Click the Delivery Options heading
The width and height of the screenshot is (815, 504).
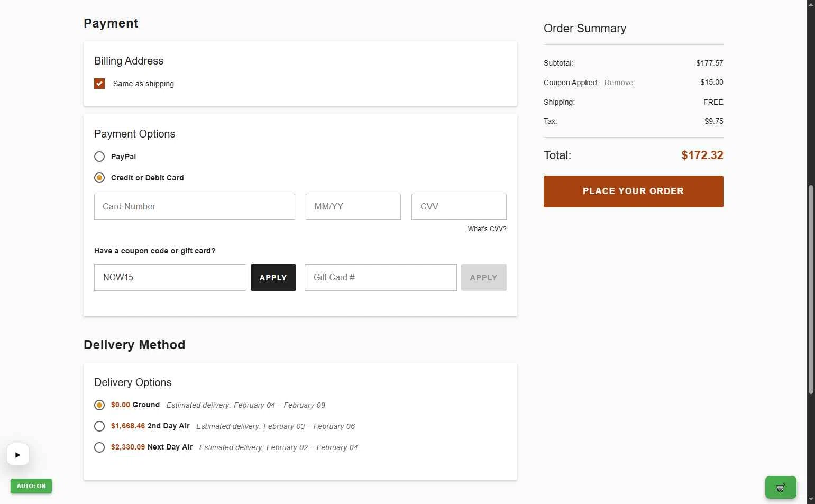(x=133, y=382)
